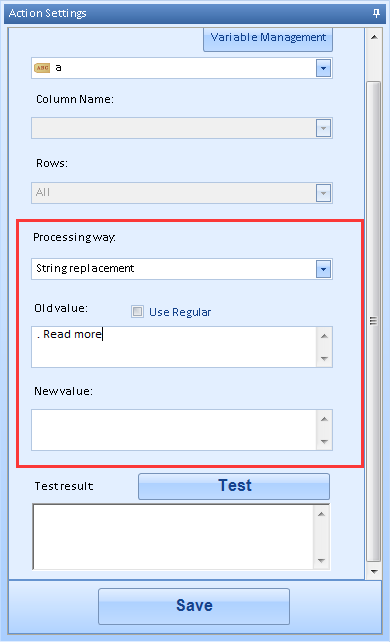Screen dimensions: 390x642
Task: Save the action settings
Action: tap(194, 606)
